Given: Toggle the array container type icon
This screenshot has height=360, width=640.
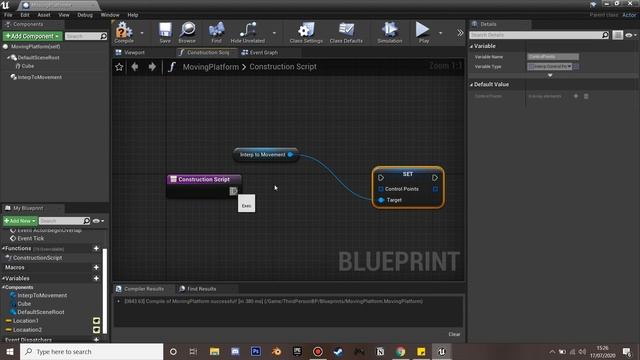Looking at the screenshot, I should click(x=576, y=67).
